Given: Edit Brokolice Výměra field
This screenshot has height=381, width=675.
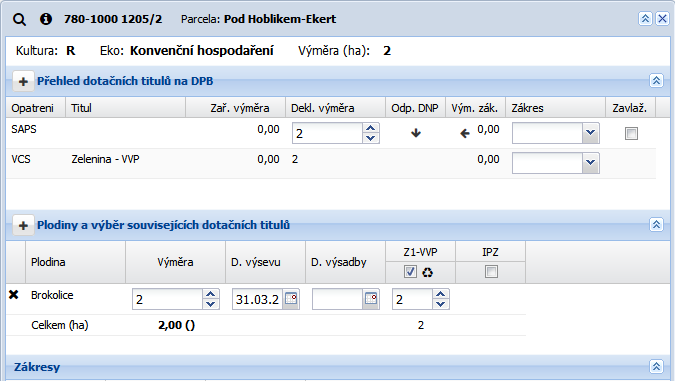Looking at the screenshot, I should tap(167, 299).
